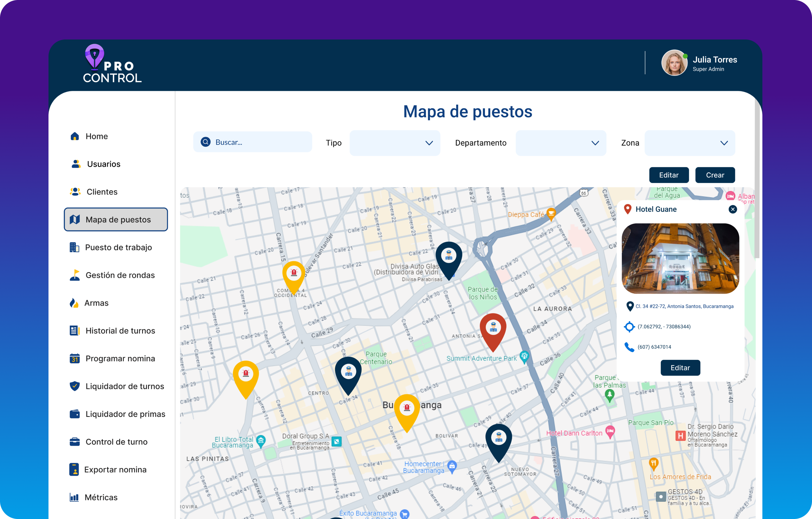
Task: Click the Summit Adventure Park map label
Action: (x=481, y=359)
